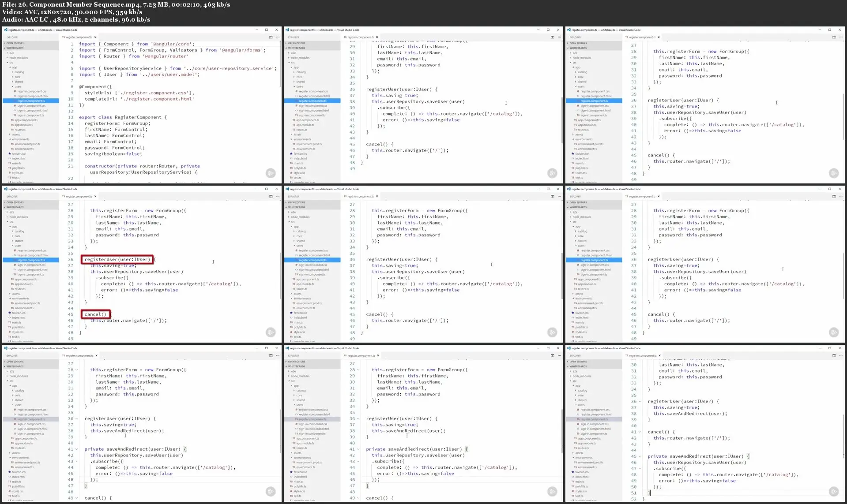Viewport: 847px width, 504px height.
Task: Click Split Editor icon in import-statements frame
Action: pos(271,37)
